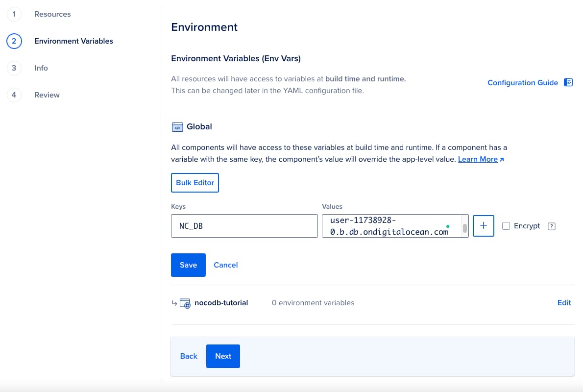Click the Environment page heading
Image resolution: width=583 pixels, height=392 pixels.
(x=204, y=27)
